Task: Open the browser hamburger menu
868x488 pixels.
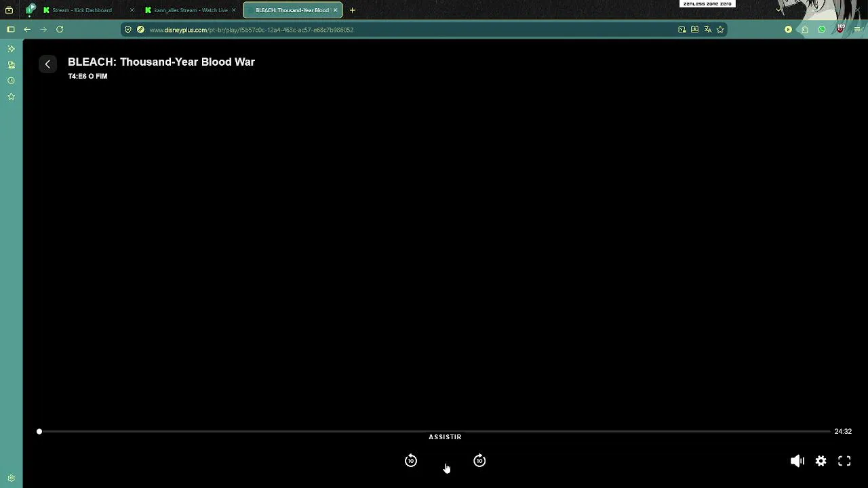Action: 857,30
